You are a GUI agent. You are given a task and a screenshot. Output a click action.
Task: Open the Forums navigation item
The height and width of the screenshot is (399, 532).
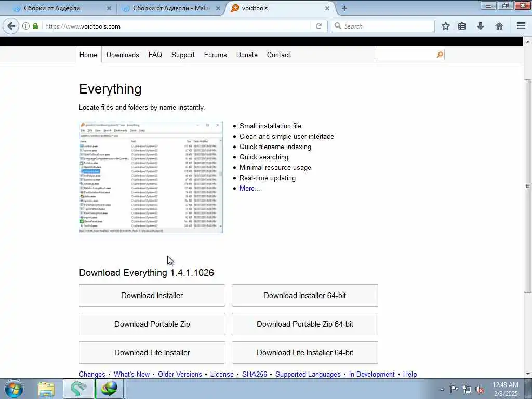tap(215, 55)
